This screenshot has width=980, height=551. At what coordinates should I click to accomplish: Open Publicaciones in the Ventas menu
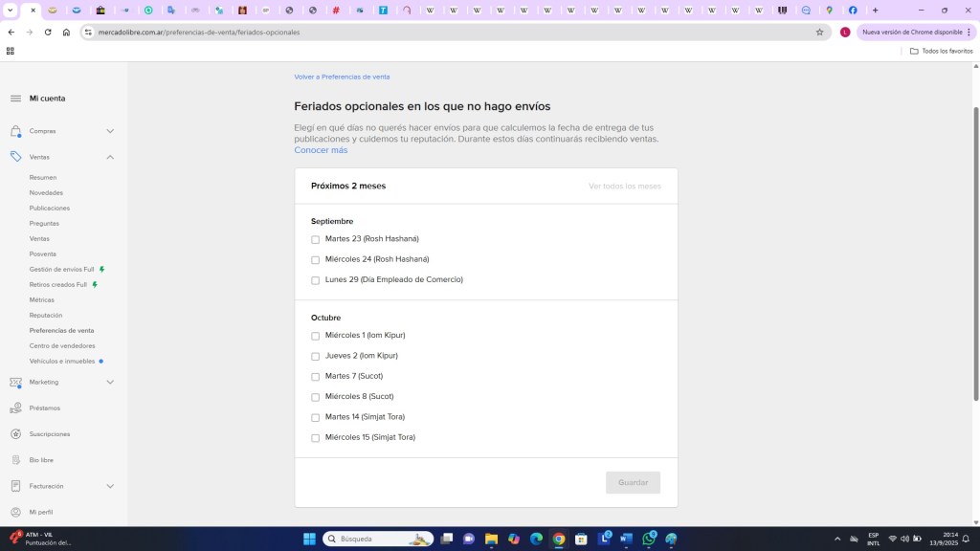pos(50,208)
